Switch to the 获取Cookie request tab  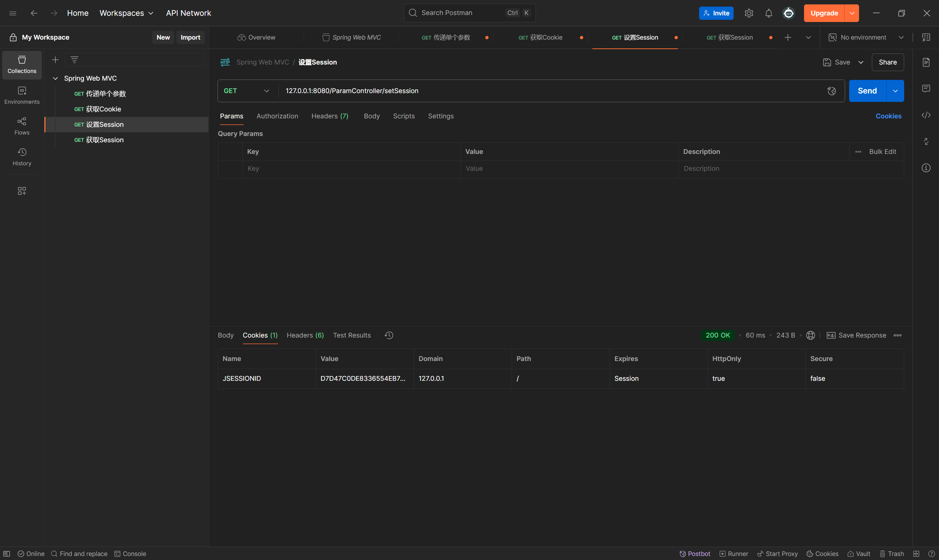point(540,37)
